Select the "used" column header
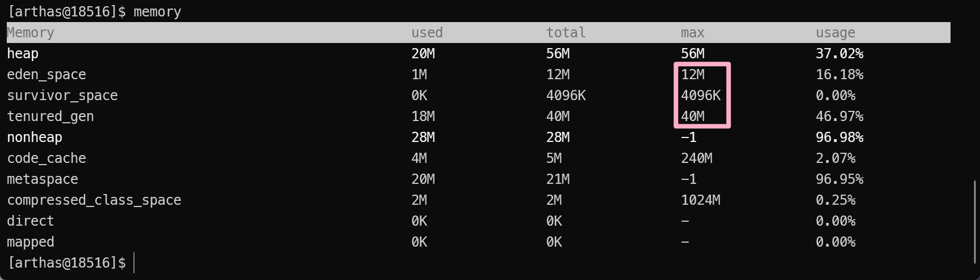Screen dimensions: 980x280 (427, 33)
